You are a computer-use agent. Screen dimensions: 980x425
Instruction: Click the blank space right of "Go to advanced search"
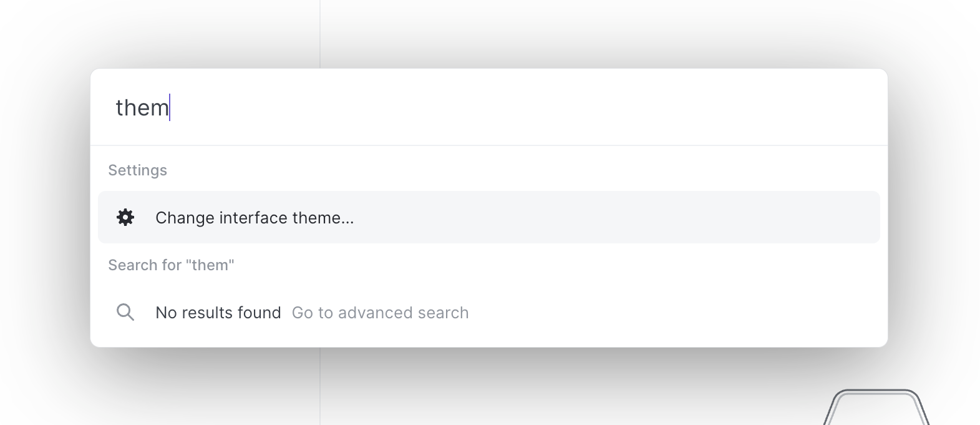[655, 313]
